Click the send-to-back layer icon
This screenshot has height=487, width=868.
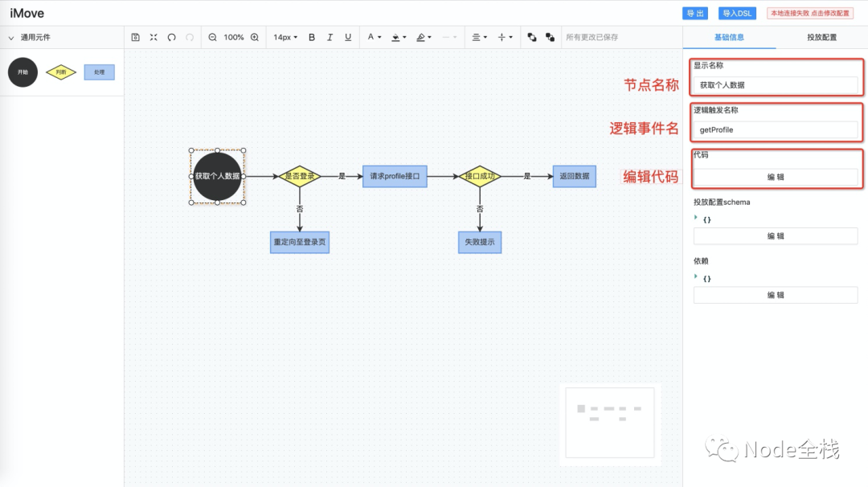(551, 37)
